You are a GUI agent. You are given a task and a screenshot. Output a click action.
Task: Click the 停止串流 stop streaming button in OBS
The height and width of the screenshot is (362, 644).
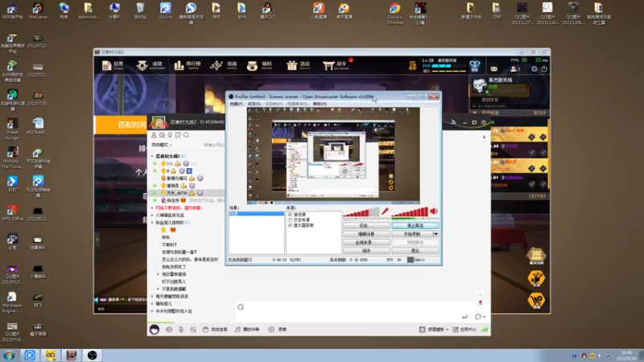click(415, 226)
